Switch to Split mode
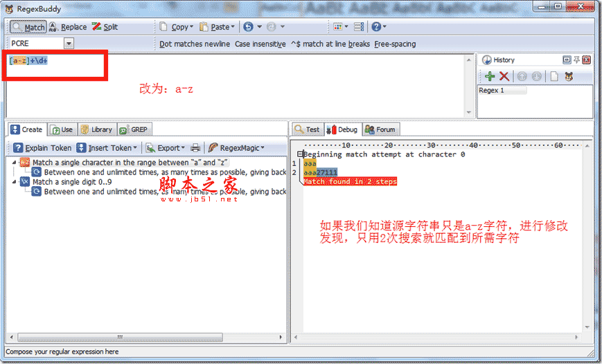The height and width of the screenshot is (364, 602). [x=105, y=27]
